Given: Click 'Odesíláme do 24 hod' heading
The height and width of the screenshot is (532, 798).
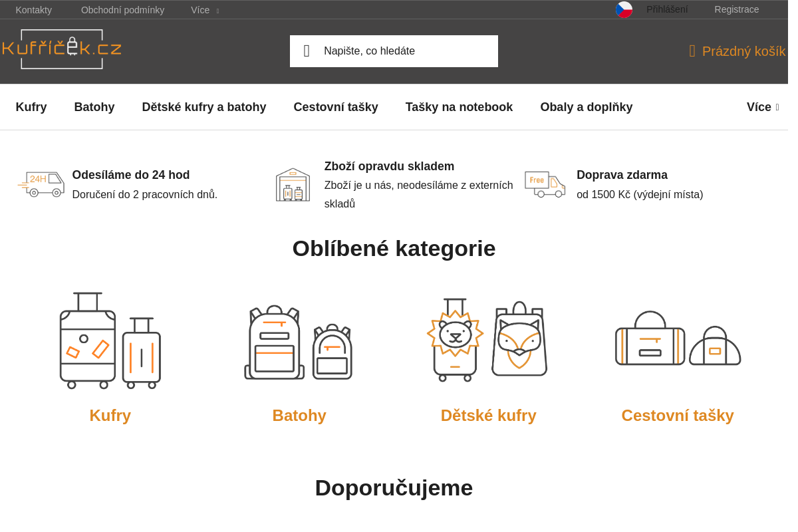Looking at the screenshot, I should (x=131, y=175).
